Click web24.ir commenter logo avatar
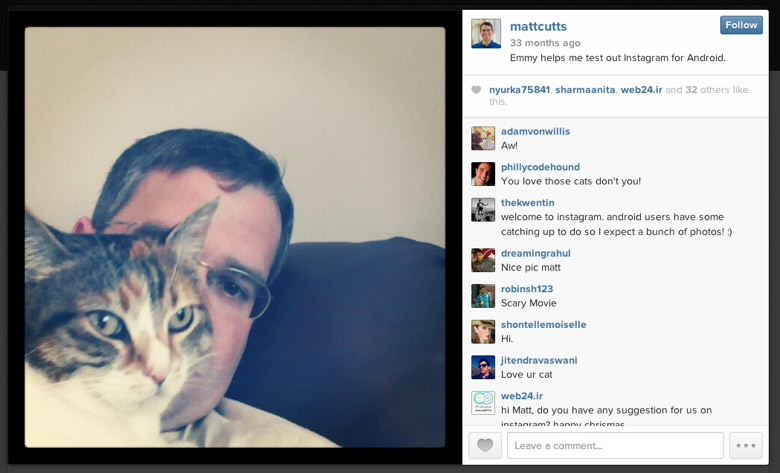 click(x=483, y=403)
